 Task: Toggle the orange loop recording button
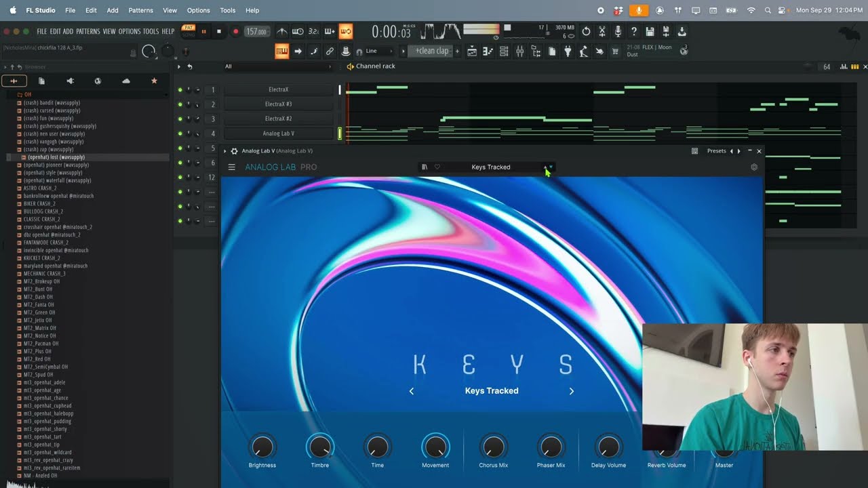coord(346,32)
